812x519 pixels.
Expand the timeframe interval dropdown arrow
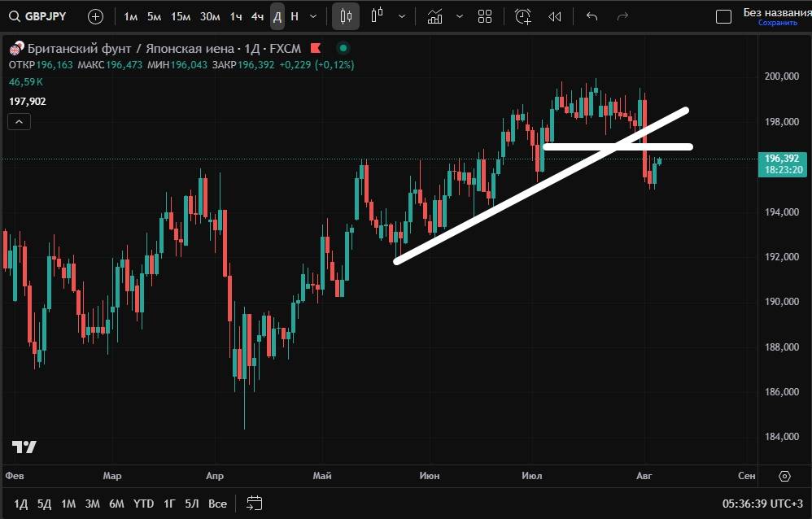point(313,16)
